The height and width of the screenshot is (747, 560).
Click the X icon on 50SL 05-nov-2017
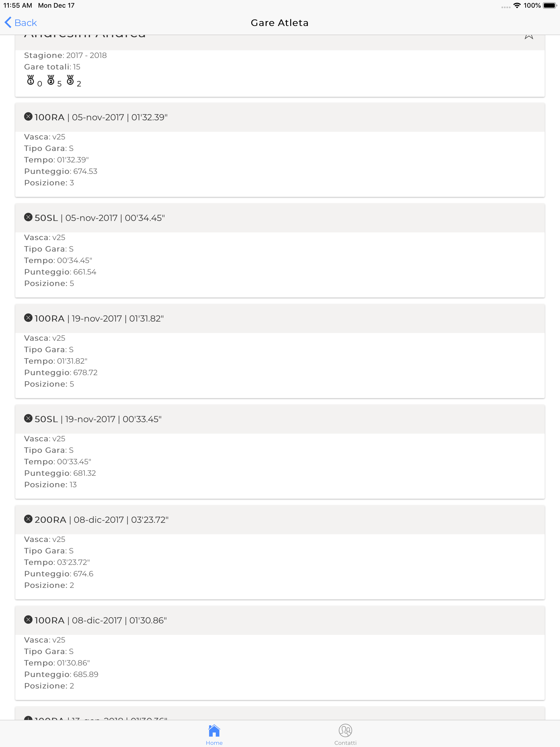[28, 217]
